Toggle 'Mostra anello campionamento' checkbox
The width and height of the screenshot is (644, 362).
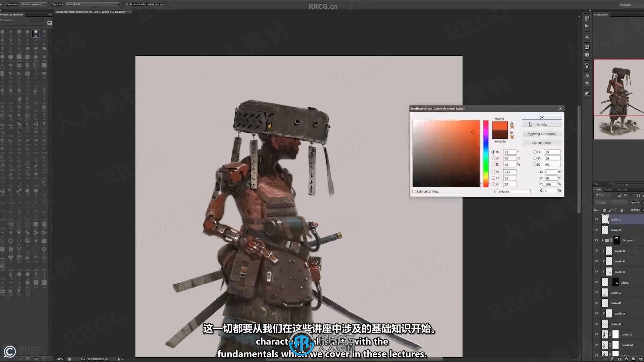pos(127,4)
